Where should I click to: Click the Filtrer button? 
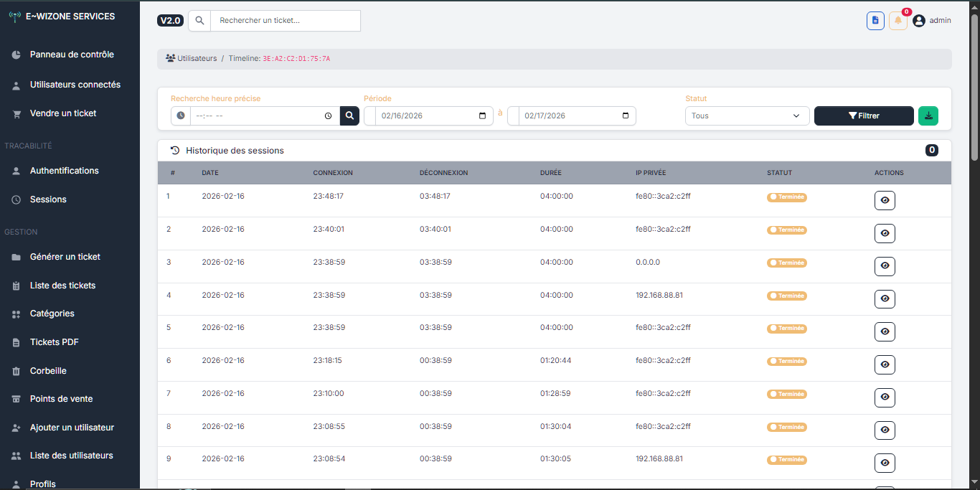[864, 116]
